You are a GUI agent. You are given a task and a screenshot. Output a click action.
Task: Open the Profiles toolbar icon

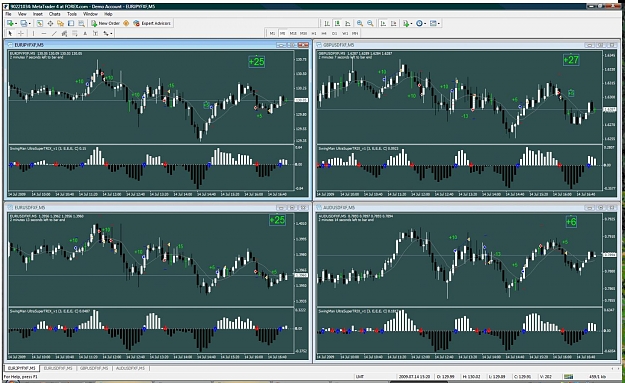coord(24,23)
